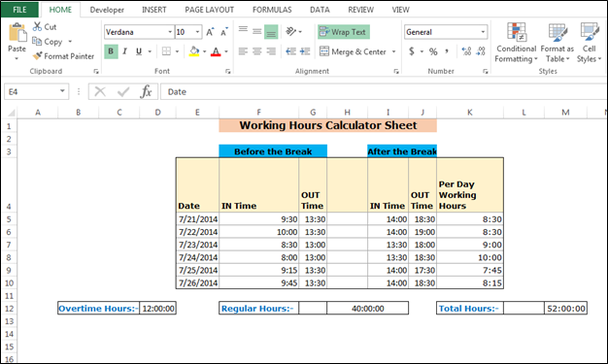Align cell text to the right

271,51
